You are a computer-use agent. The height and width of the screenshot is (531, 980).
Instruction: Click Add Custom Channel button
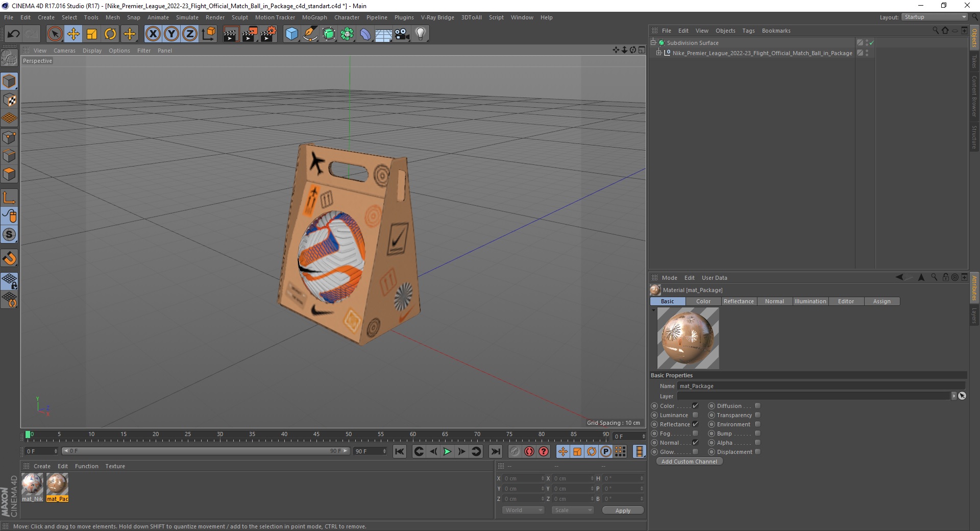coord(689,462)
